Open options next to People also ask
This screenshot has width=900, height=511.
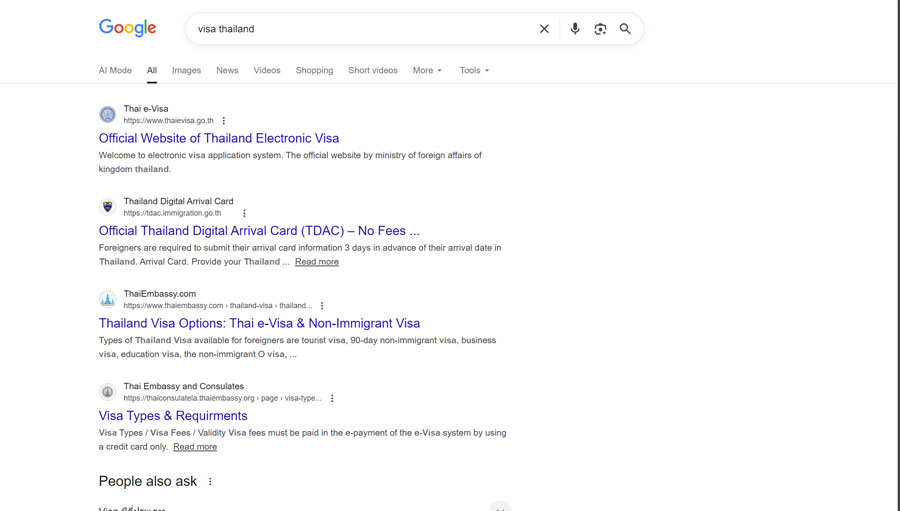click(x=210, y=482)
